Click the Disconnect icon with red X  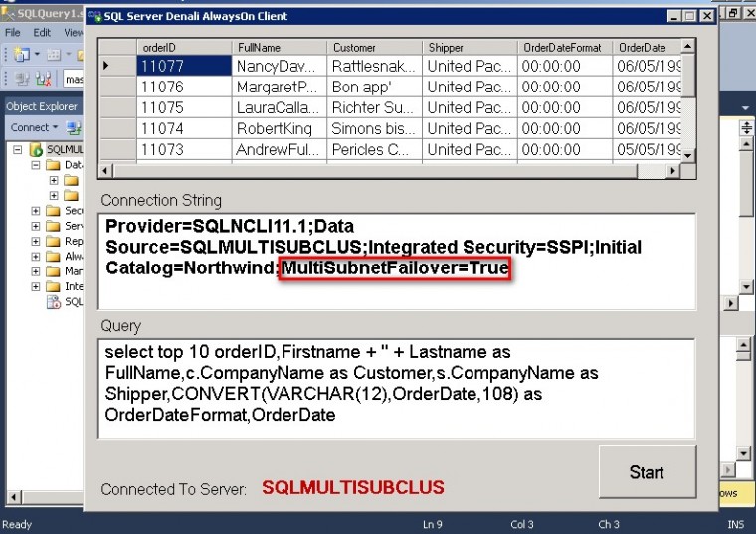click(44, 79)
